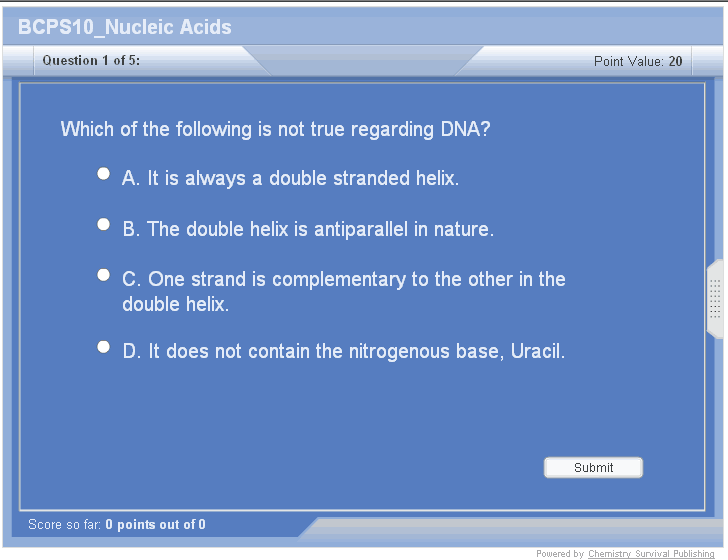Click the dotted grip handle on right edge
This screenshot has width=728, height=560.
[x=715, y=299]
